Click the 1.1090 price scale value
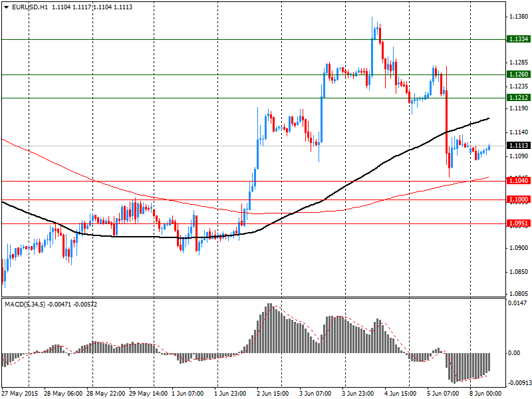Viewport: 532px width, 399px height. pos(519,156)
